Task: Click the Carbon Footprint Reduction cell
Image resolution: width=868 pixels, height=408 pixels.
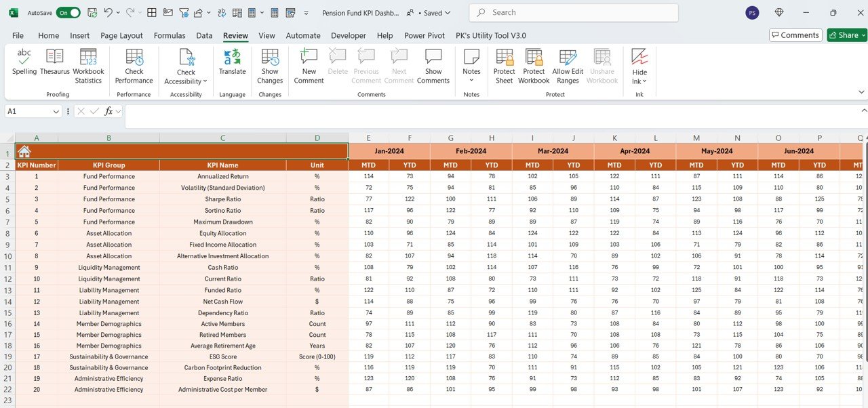Action: click(x=223, y=367)
